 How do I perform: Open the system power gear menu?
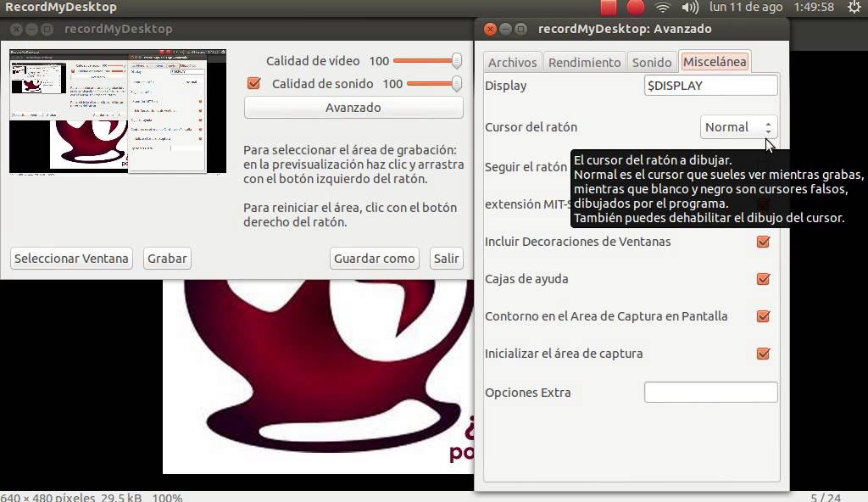point(854,7)
